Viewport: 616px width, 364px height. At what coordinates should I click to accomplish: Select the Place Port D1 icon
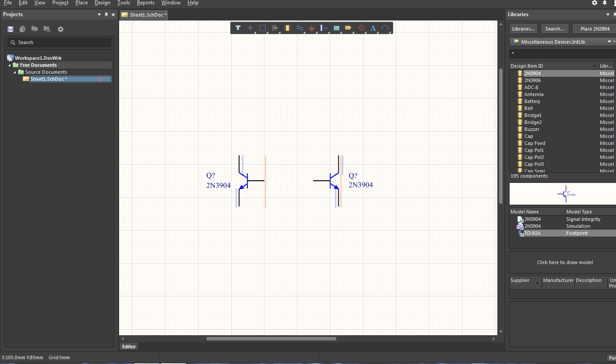coord(349,28)
